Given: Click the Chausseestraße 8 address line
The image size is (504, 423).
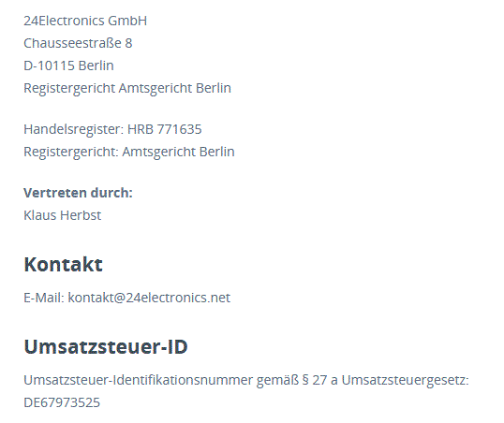Looking at the screenshot, I should (78, 43).
